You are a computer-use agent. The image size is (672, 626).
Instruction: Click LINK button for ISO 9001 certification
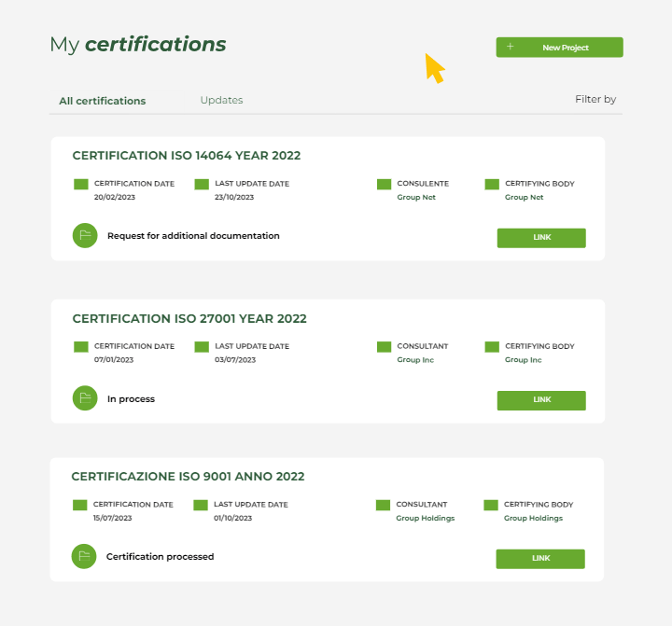tap(540, 559)
